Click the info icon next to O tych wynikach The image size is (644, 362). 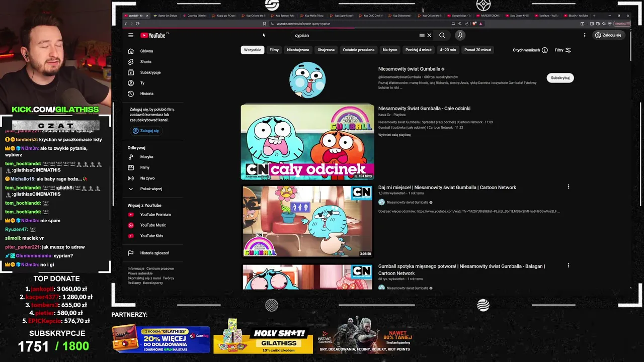pyautogui.click(x=545, y=50)
